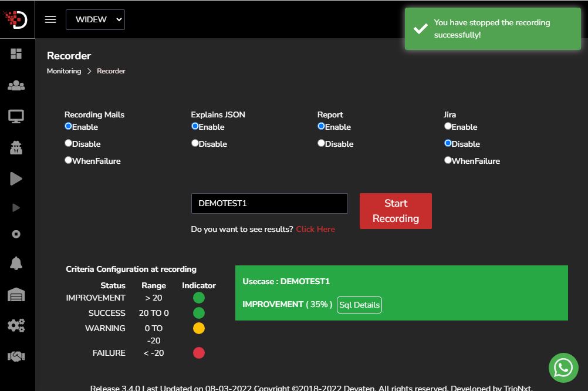The width and height of the screenshot is (588, 391).
Task: Open the handshake icon in sidebar
Action: coord(16,356)
